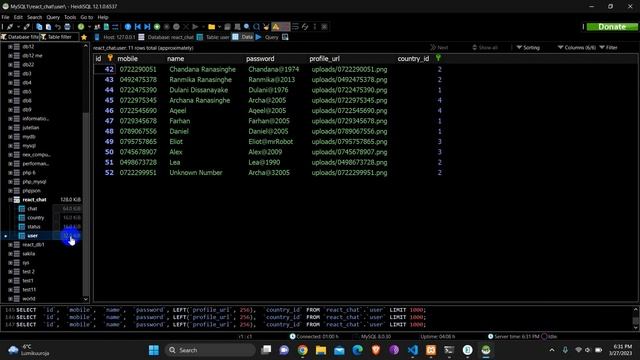Sort by the country_id column header
The width and height of the screenshot is (640, 360).
[x=413, y=59]
